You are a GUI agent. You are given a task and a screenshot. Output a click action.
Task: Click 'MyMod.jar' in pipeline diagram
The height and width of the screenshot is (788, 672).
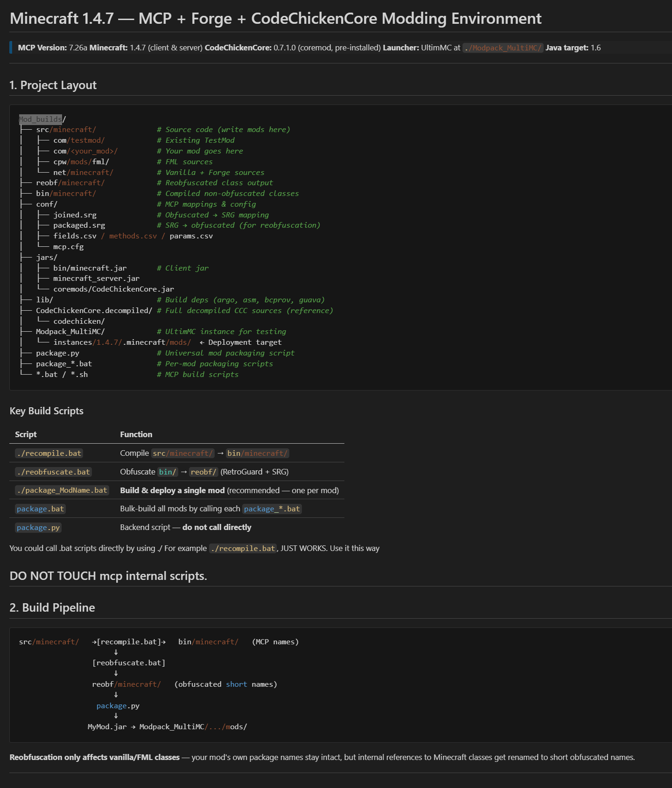107,727
